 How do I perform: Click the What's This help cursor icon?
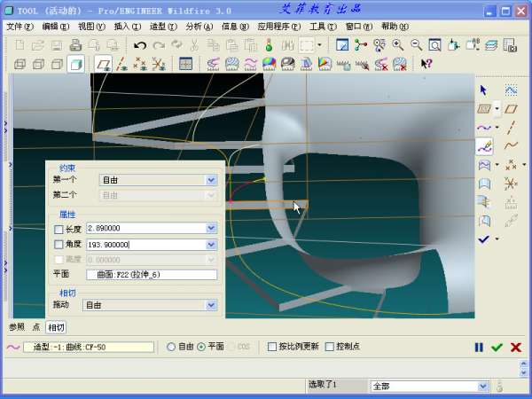pos(426,64)
